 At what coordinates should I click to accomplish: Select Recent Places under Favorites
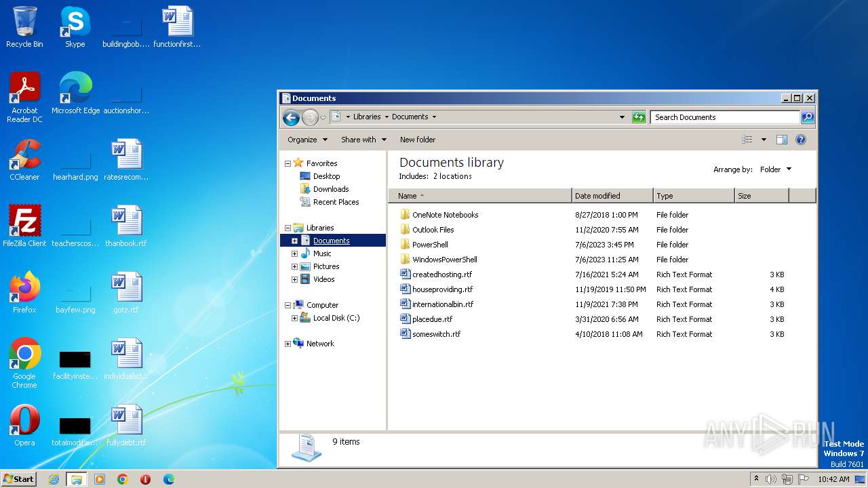click(x=330, y=202)
